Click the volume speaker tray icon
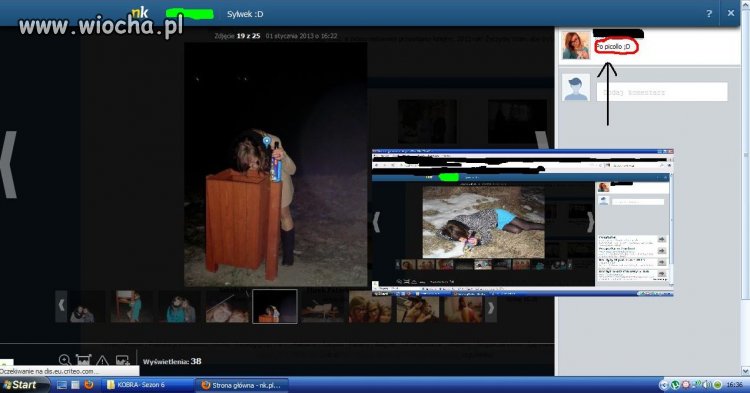Image resolution: width=750 pixels, height=393 pixels. point(706,385)
